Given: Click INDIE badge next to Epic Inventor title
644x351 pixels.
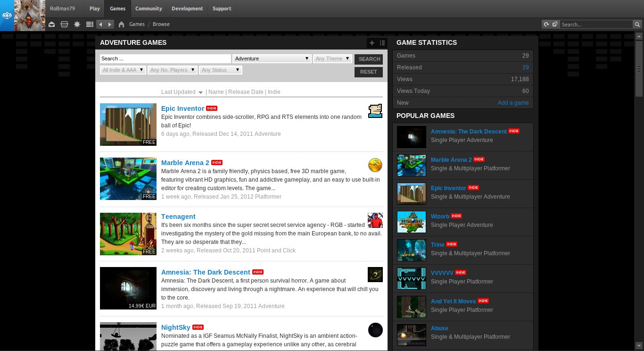Looking at the screenshot, I should [x=212, y=109].
